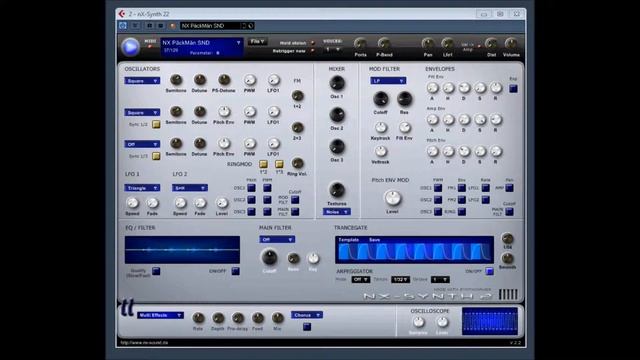Image resolution: width=640 pixels, height=360 pixels.
Task: Enable the Ringmod 1*2 yellow button
Action: [263, 164]
